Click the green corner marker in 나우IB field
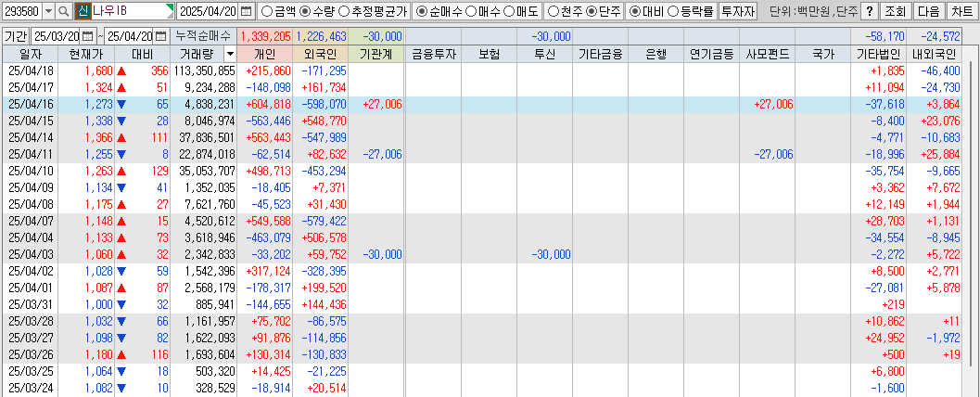 point(171,6)
